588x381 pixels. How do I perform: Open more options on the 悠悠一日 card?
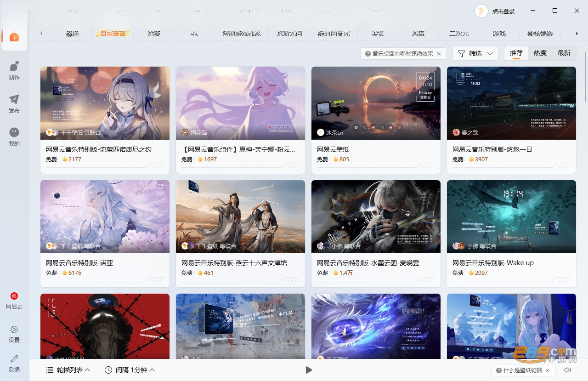pyautogui.click(x=563, y=167)
